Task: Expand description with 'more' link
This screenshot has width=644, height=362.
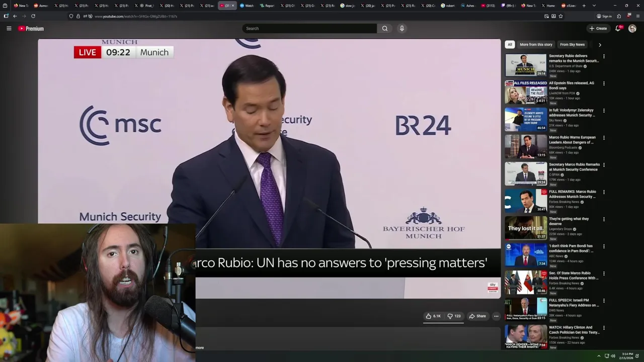Action: [x=200, y=347]
